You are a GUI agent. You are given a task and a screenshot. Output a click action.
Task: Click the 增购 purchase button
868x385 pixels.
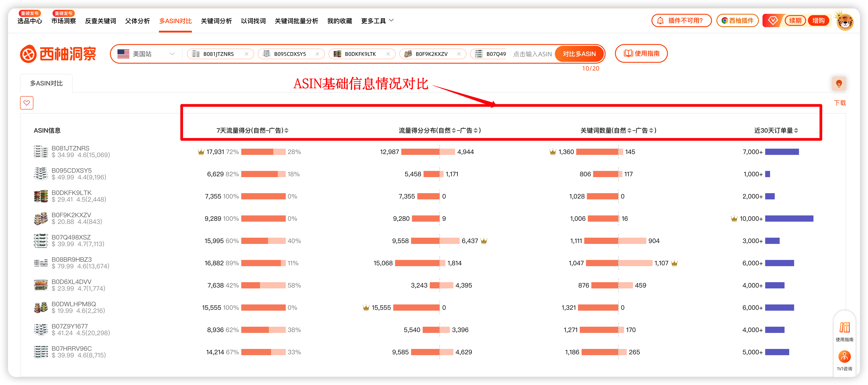click(818, 20)
